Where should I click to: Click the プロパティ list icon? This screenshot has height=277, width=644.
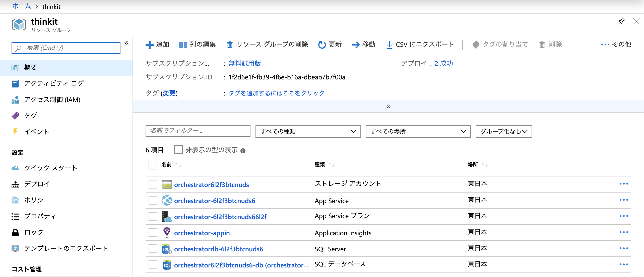pyautogui.click(x=15, y=216)
